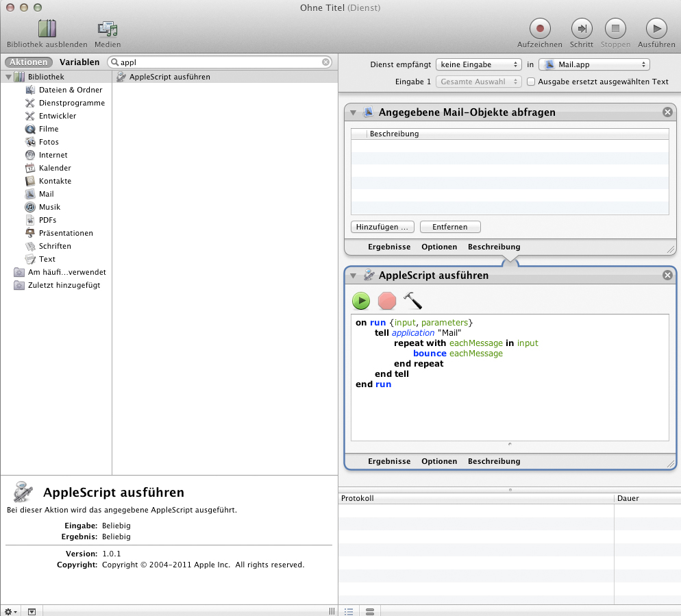Select the Internet category
Viewport: 681px width, 616px height.
pyautogui.click(x=53, y=155)
